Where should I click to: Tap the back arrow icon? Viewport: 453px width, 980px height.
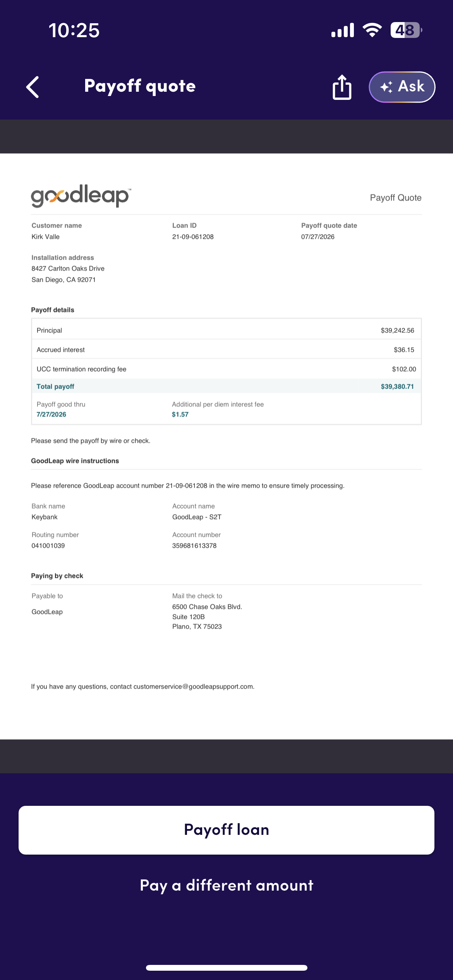33,87
